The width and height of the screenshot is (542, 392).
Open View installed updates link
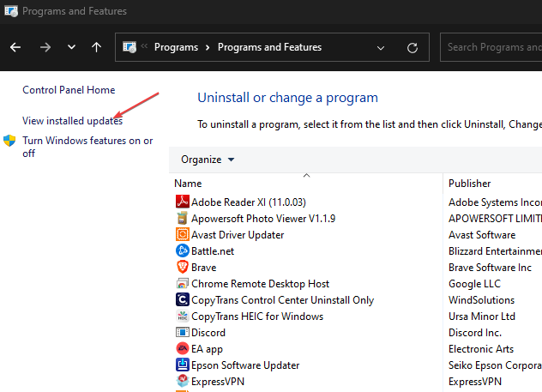[72, 121]
